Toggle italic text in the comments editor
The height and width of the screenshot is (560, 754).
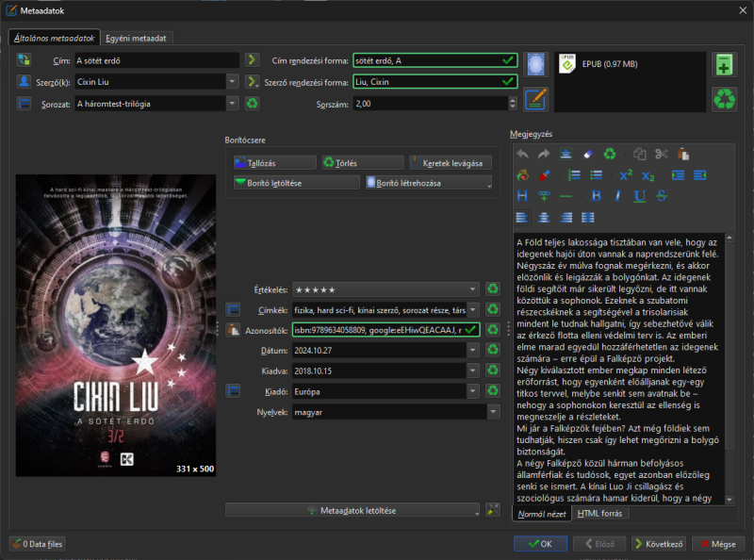pos(617,196)
